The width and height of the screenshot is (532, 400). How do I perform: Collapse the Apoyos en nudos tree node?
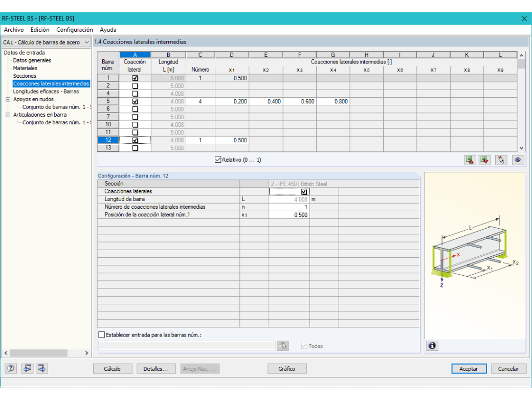(x=8, y=99)
